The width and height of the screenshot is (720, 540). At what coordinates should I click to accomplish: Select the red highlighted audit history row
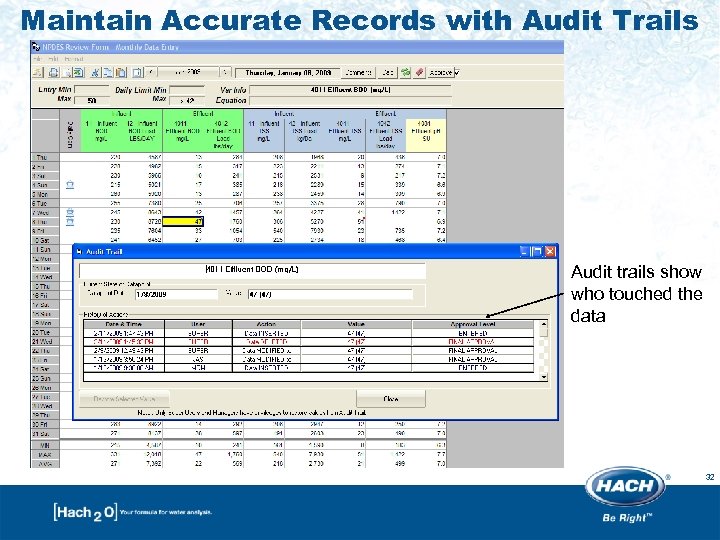[309, 342]
